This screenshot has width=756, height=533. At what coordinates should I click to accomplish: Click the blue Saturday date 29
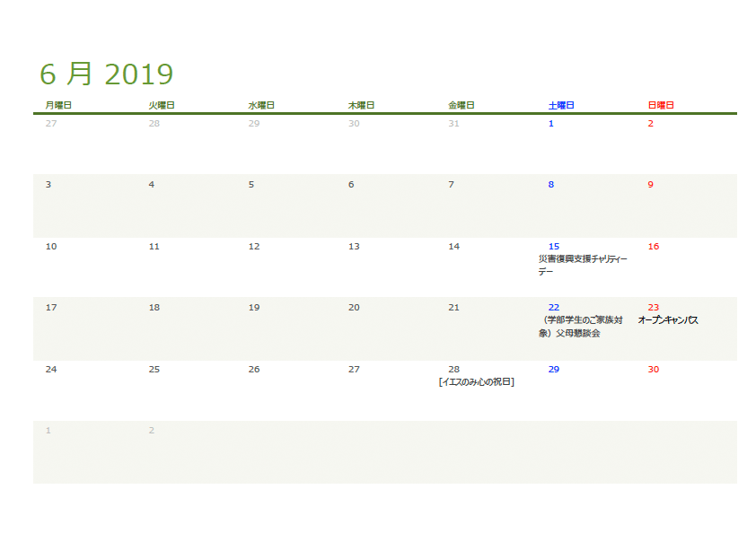pyautogui.click(x=554, y=369)
